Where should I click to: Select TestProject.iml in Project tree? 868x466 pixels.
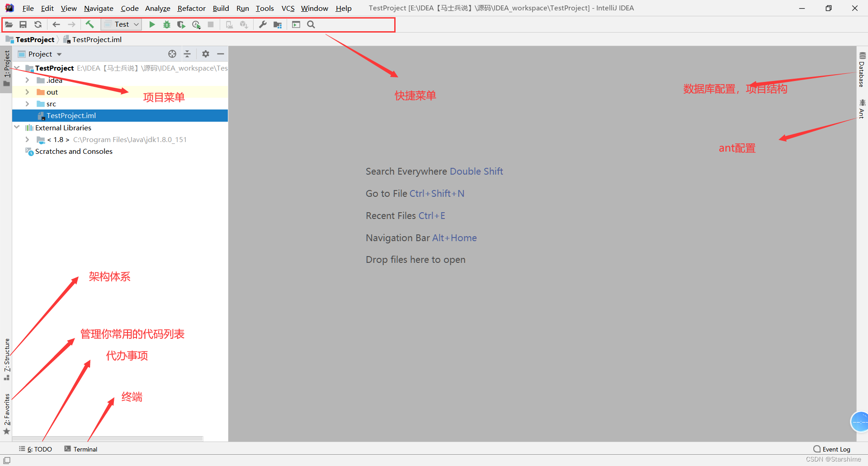71,115
